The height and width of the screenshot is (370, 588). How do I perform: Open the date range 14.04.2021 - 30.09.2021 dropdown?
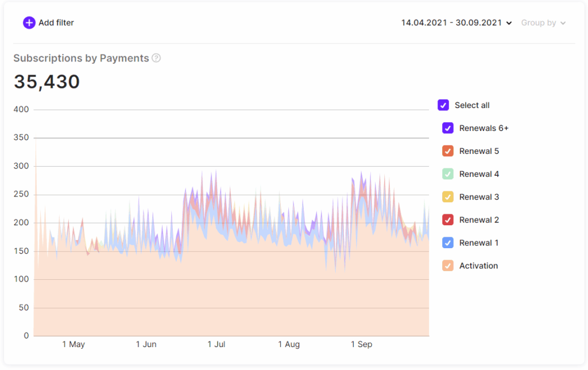pos(450,23)
